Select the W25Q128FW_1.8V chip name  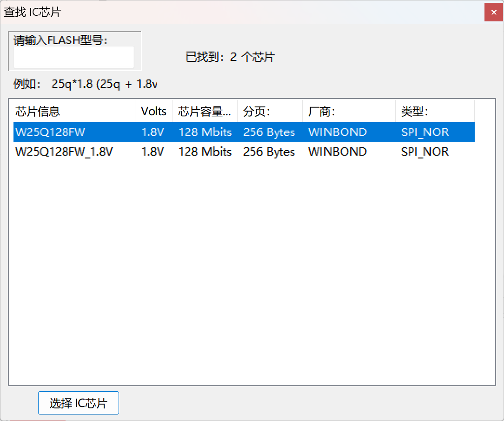[64, 152]
